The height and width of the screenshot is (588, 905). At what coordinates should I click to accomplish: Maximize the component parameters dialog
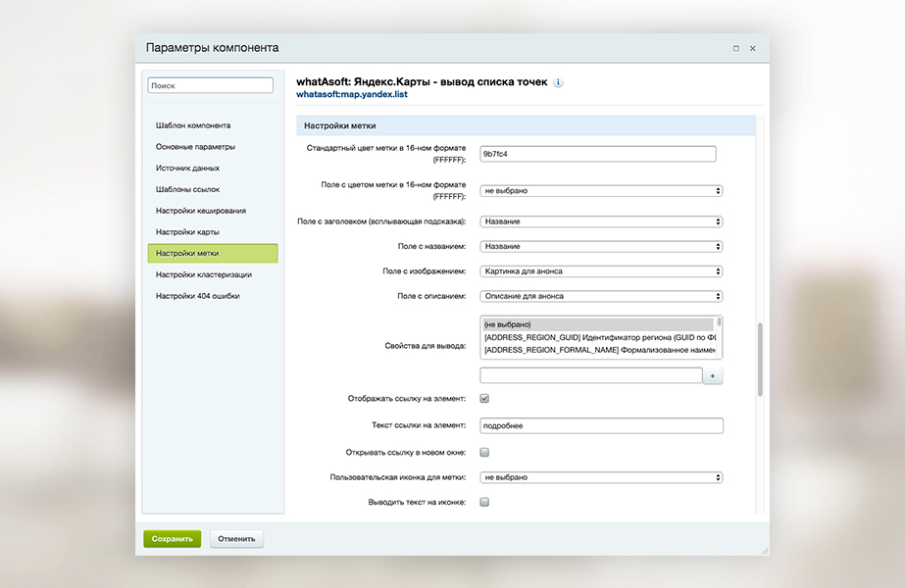click(735, 48)
